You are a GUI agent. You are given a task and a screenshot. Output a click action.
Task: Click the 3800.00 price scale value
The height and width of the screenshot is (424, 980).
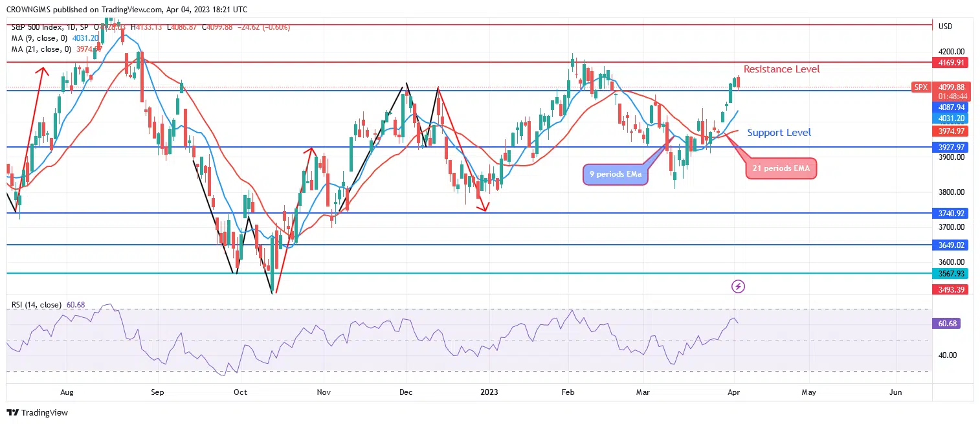click(x=951, y=192)
